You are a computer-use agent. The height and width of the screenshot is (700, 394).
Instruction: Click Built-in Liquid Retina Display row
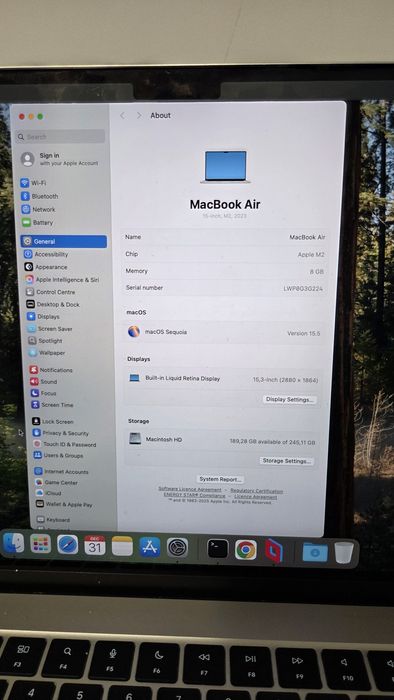coord(223,379)
